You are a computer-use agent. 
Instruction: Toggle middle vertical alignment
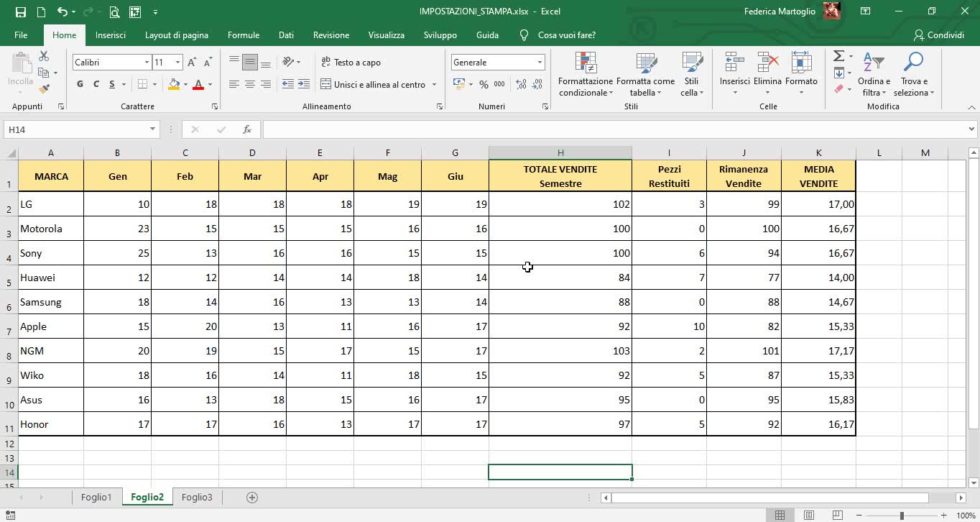click(x=250, y=62)
